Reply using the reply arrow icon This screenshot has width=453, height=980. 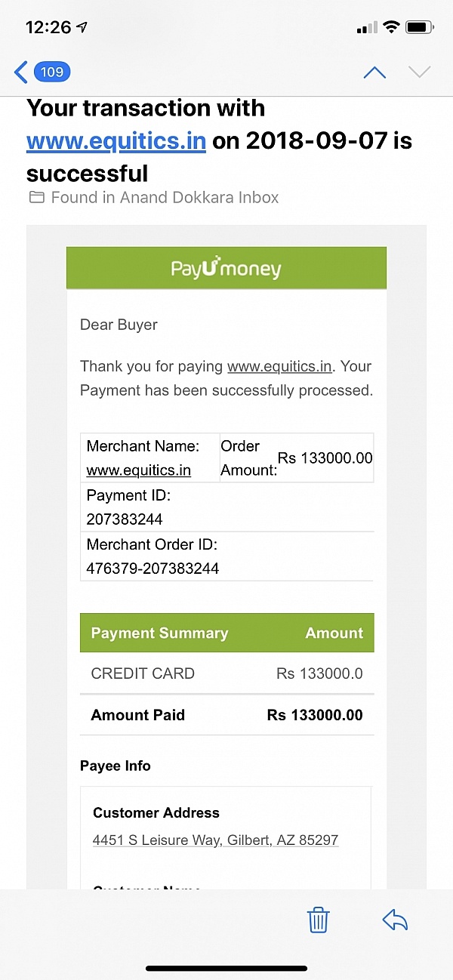coord(395,920)
